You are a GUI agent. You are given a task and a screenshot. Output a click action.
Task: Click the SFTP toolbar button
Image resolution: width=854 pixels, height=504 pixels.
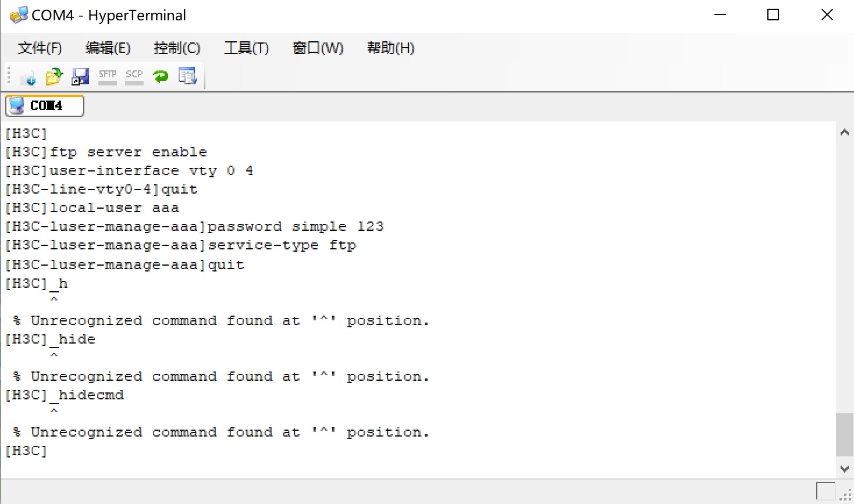pos(107,76)
